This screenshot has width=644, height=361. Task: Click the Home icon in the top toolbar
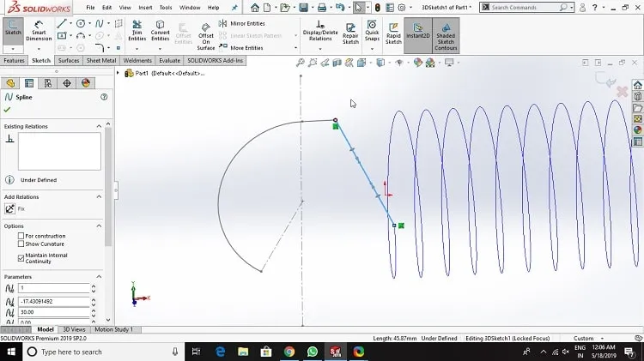pos(255,8)
